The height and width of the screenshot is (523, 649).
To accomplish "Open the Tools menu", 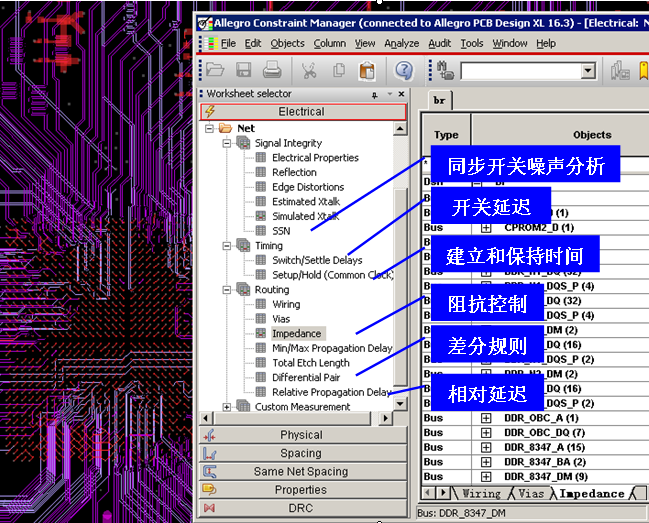I will [472, 43].
